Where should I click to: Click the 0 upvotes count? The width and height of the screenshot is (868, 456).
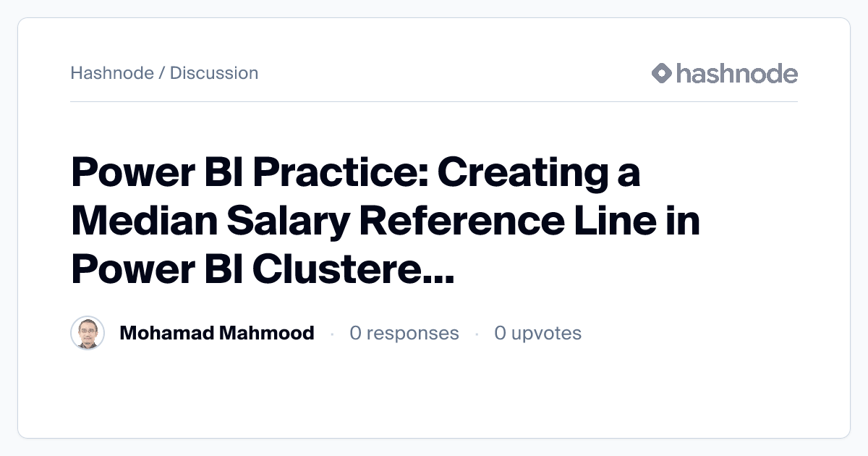click(537, 333)
